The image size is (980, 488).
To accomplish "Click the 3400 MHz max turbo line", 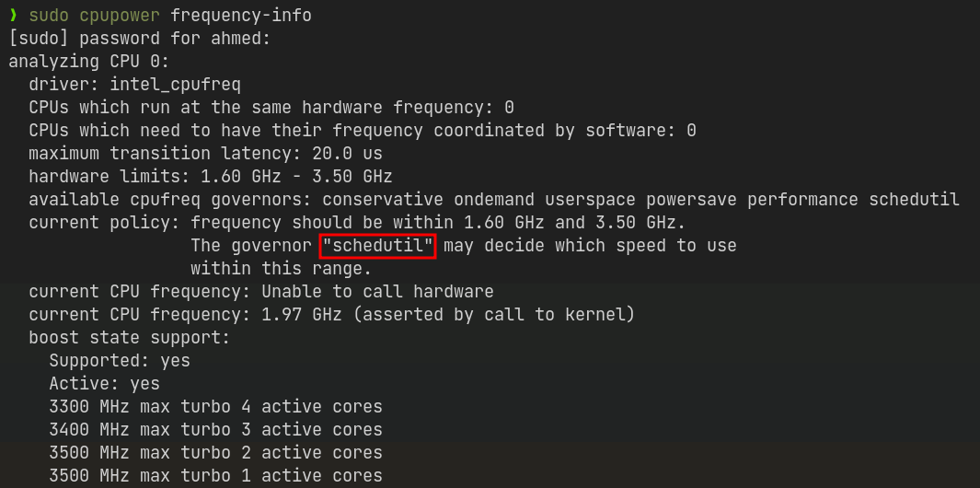I will [x=215, y=430].
